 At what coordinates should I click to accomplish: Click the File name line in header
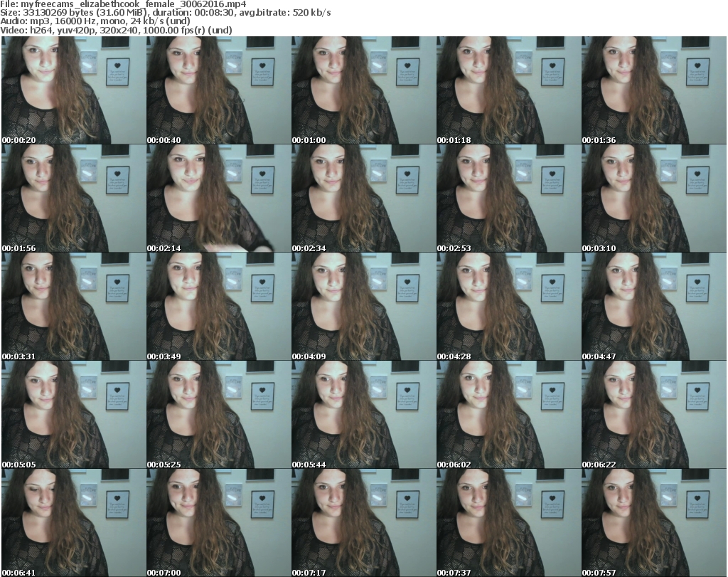[123, 4]
